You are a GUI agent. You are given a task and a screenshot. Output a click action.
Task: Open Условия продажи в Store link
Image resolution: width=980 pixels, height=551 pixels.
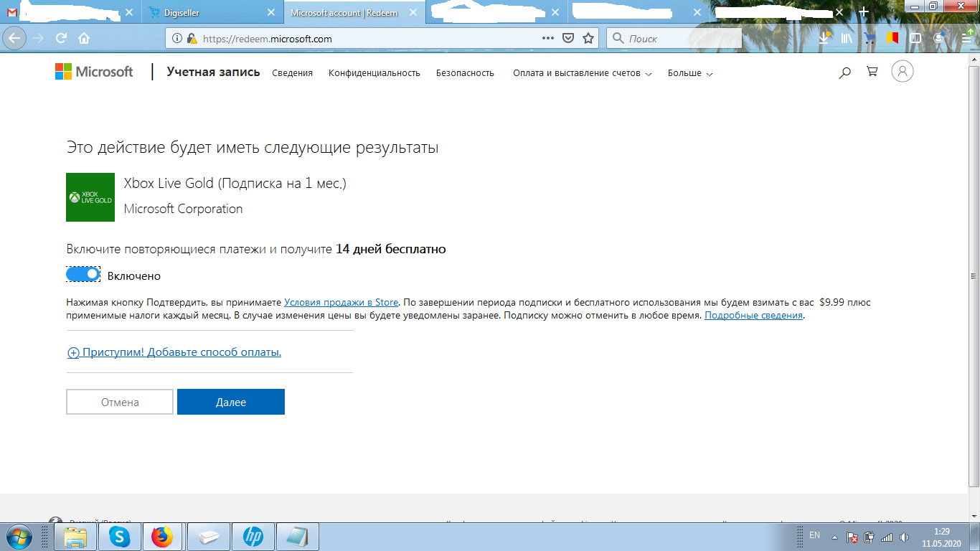(x=341, y=303)
